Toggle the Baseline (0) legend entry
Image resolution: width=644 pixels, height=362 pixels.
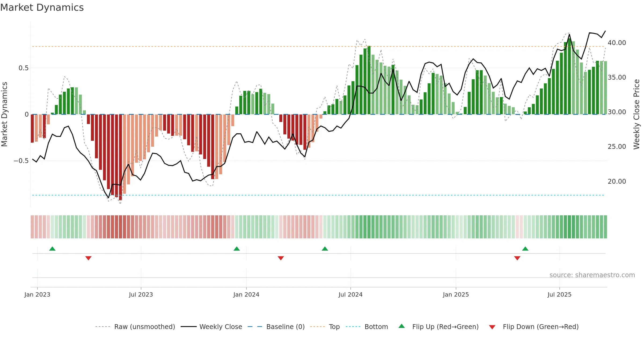tap(276, 327)
